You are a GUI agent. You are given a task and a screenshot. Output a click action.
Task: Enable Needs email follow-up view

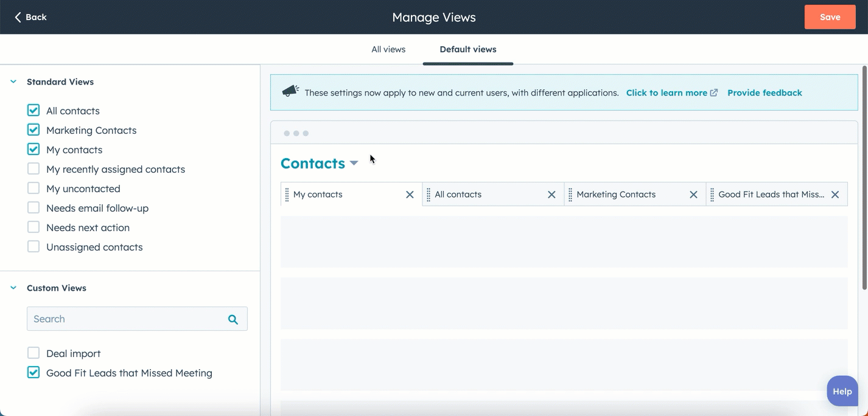click(x=33, y=207)
